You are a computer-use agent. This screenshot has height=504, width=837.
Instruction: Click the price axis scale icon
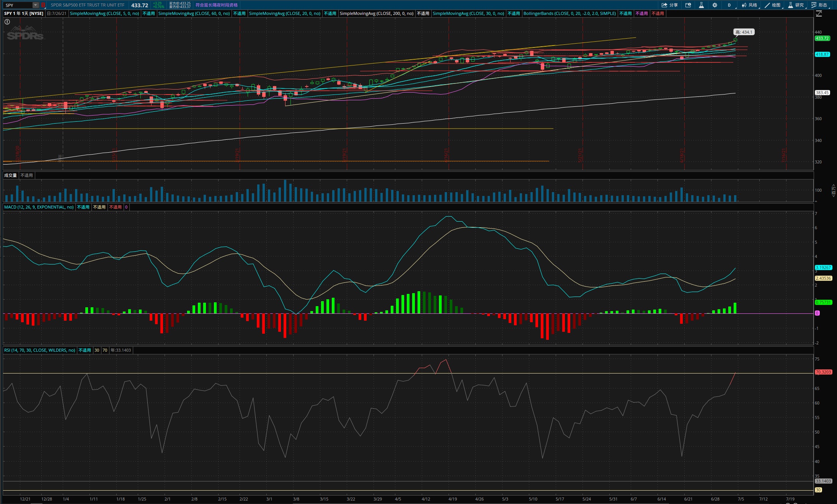pos(819,13)
